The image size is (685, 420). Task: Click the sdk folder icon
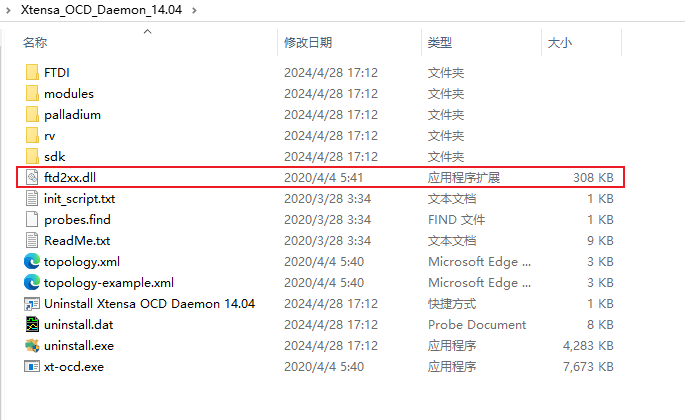pos(32,156)
